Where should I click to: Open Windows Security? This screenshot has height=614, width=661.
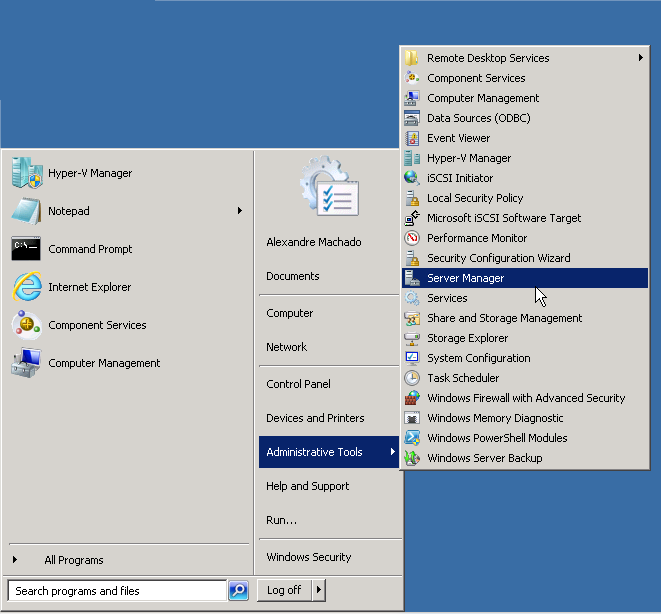(309, 557)
